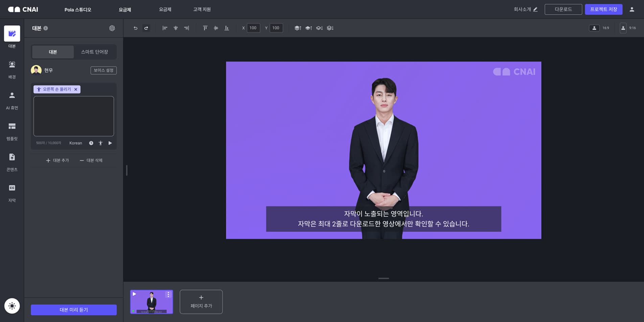Open the ChatGPT script assistant icon
644x322 pixels.
click(x=112, y=28)
